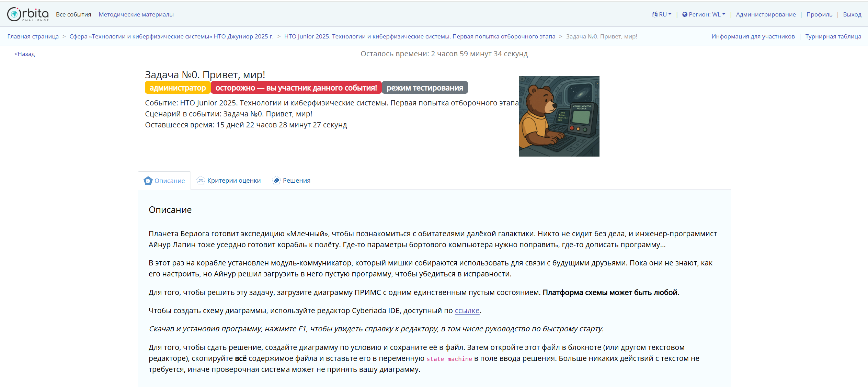Viewport: 868px width, 388px height.
Task: Click the language translate icon near RU
Action: tap(655, 14)
